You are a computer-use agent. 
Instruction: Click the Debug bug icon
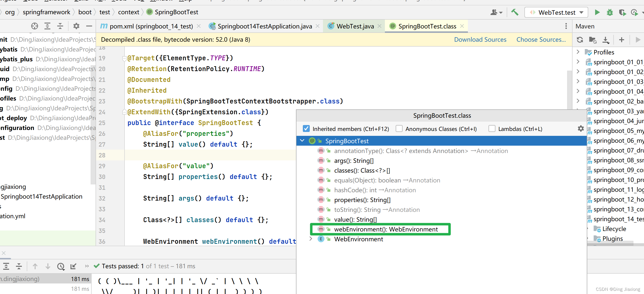(x=610, y=12)
